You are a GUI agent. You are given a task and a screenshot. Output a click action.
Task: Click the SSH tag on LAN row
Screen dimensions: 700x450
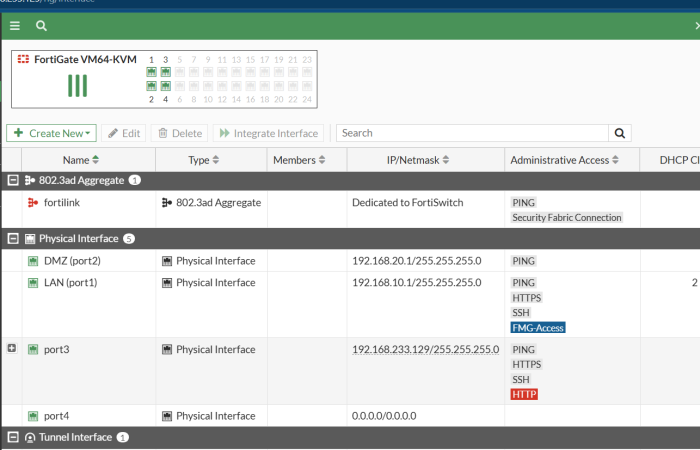click(x=521, y=312)
